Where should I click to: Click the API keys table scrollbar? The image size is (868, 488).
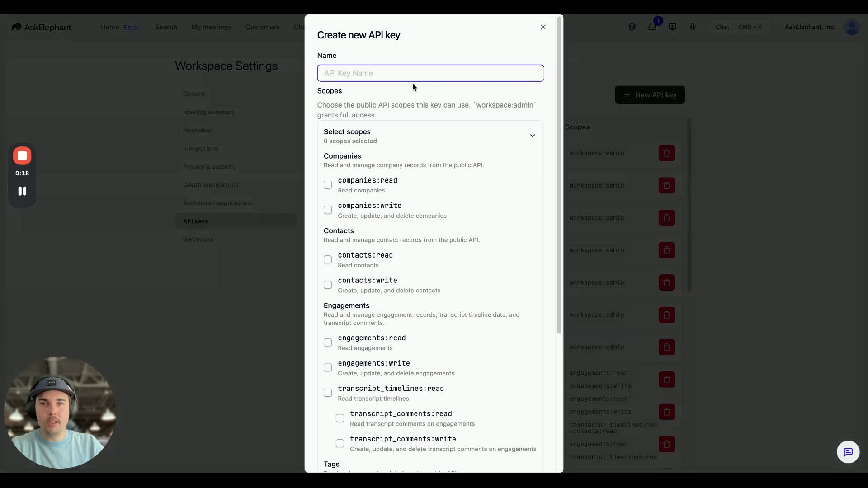(689, 204)
